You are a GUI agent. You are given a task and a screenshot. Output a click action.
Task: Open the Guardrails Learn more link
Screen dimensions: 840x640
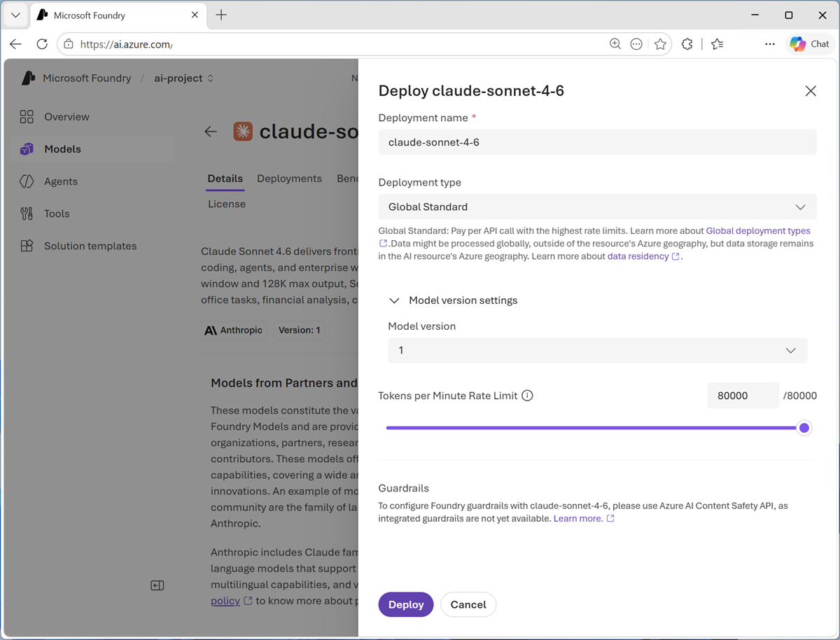(577, 518)
